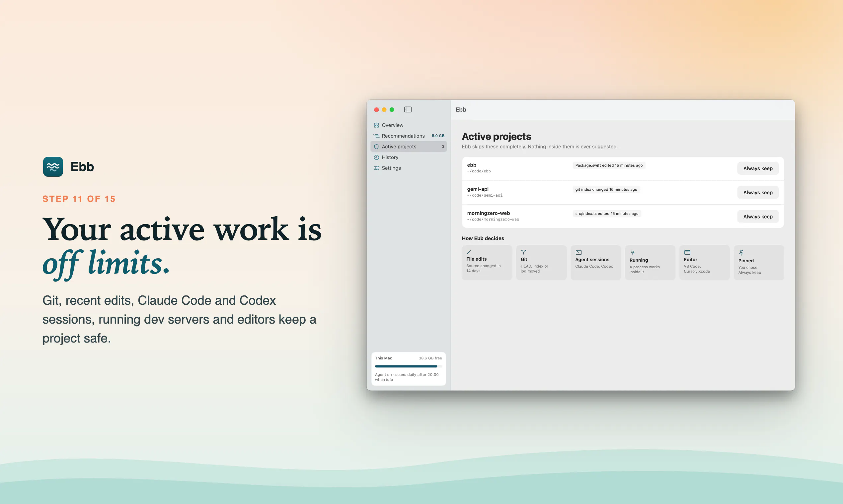Click the Active projects count badge 3
The width and height of the screenshot is (843, 504).
coord(443,147)
